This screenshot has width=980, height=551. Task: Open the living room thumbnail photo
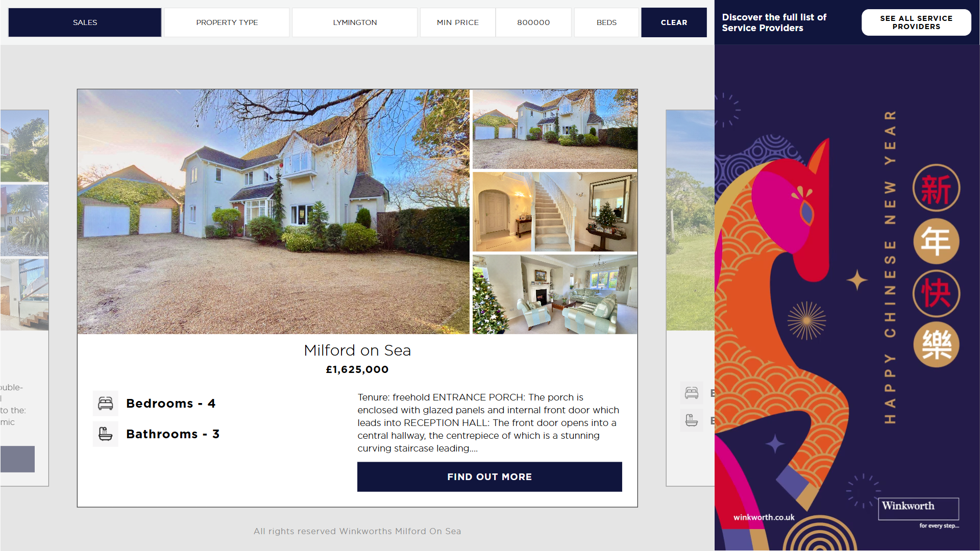click(x=555, y=294)
